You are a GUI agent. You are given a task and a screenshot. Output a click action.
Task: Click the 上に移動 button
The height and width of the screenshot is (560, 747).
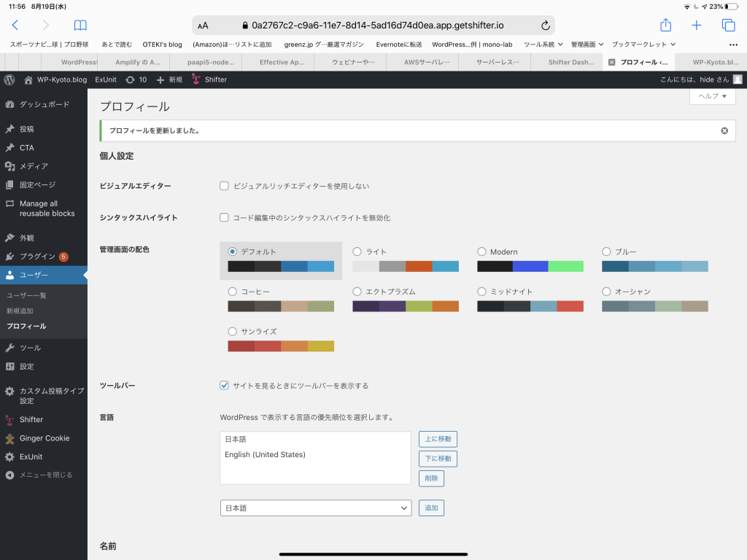[x=438, y=439]
